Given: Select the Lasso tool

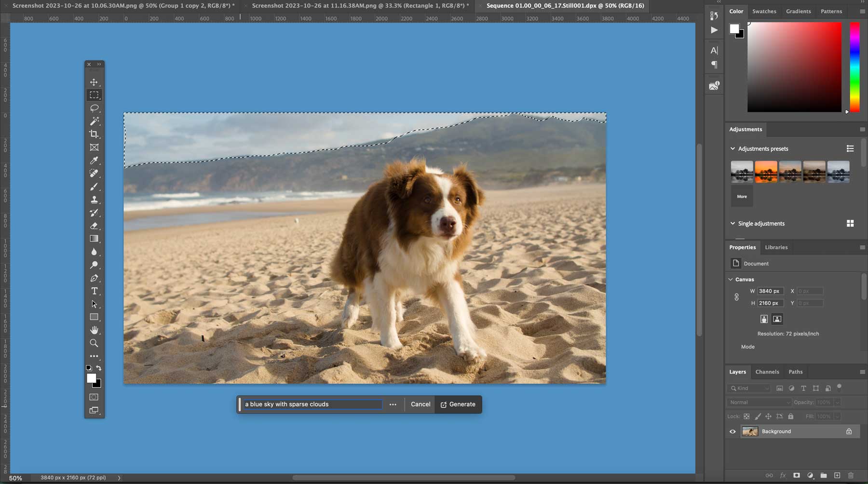Looking at the screenshot, I should pos(95,108).
